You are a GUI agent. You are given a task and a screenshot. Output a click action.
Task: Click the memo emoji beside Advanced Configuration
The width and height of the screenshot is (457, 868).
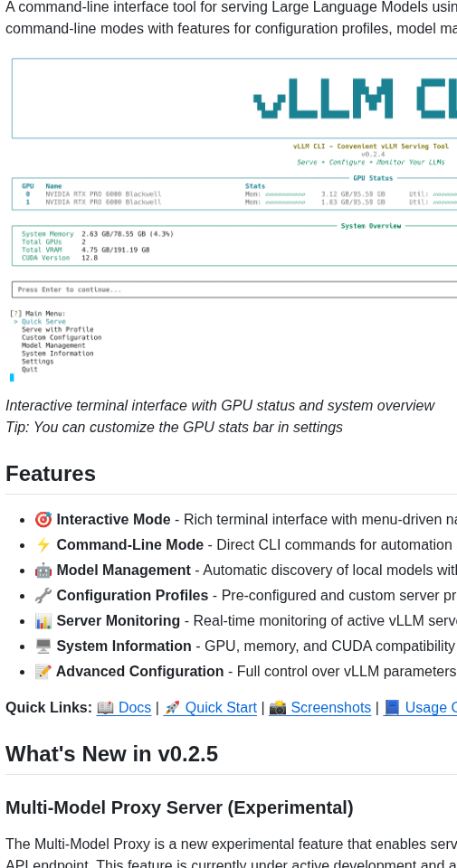43,671
